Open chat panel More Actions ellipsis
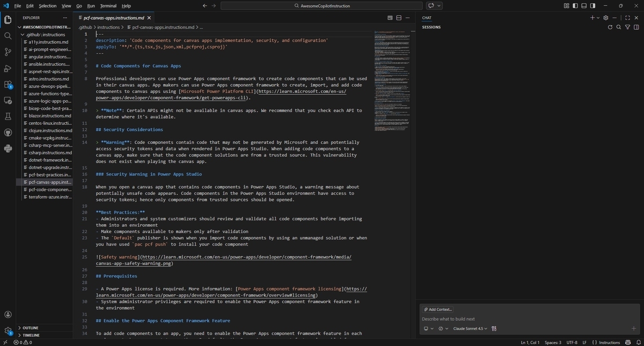Screen dimensions: 644x346 (614, 18)
